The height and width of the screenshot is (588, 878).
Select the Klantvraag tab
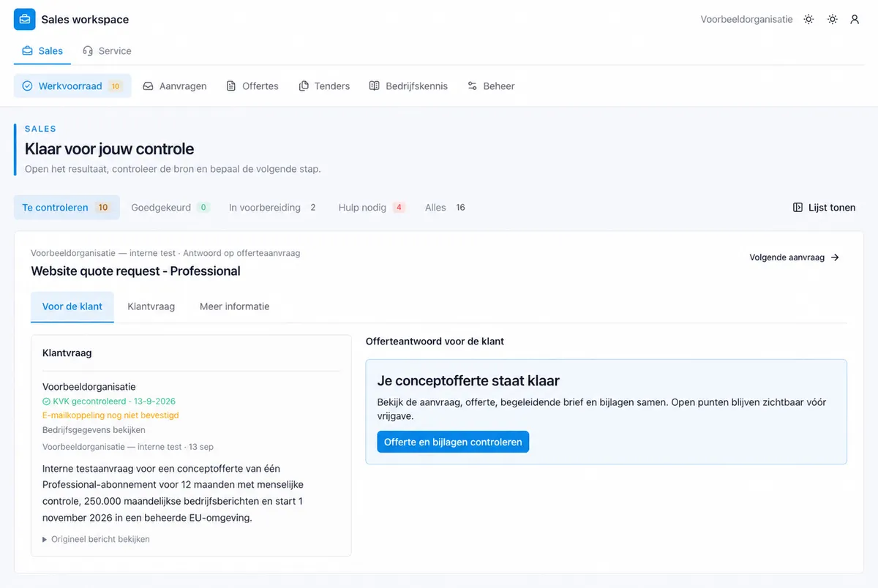click(151, 306)
